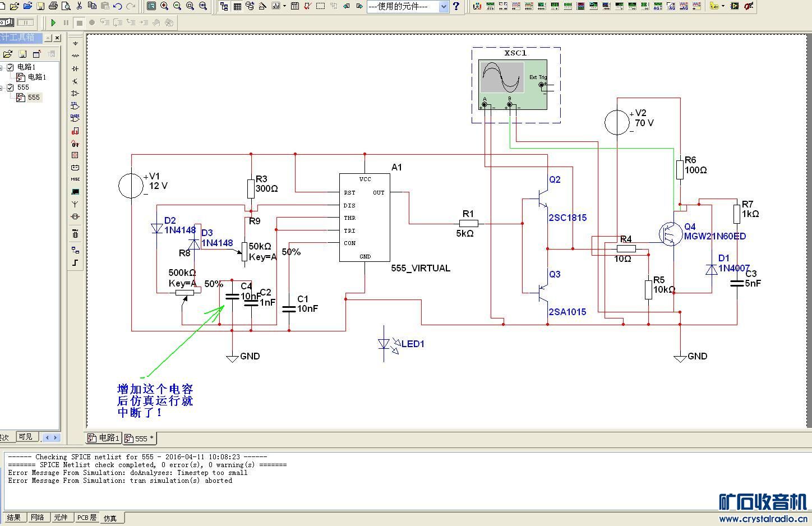This screenshot has height=526, width=812.
Task: Stop the simulation
Action: click(x=80, y=22)
